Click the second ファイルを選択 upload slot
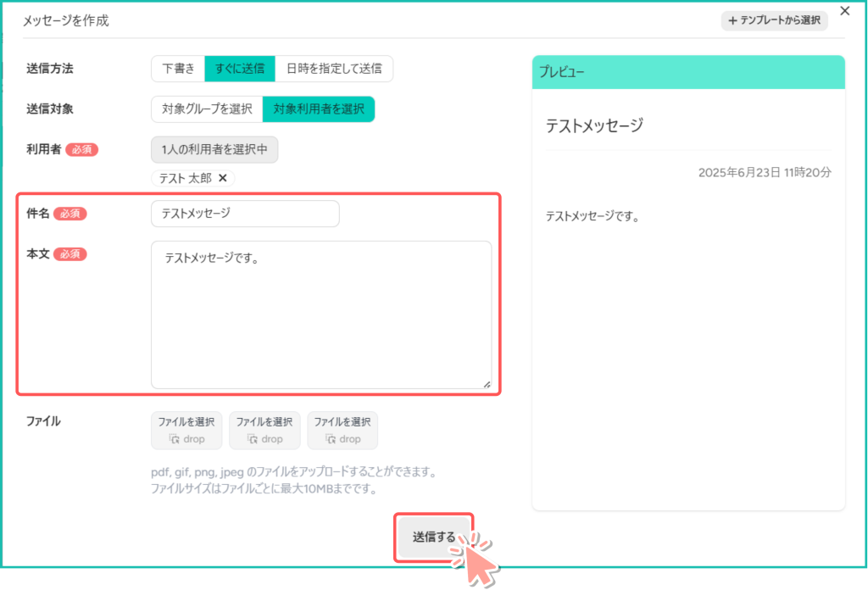This screenshot has width=868, height=590. [x=264, y=430]
